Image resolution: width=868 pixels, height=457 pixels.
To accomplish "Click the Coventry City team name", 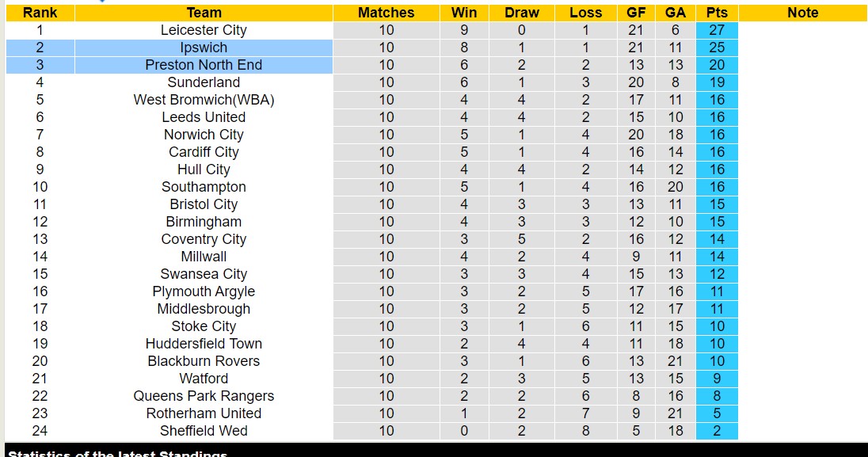I will click(204, 239).
